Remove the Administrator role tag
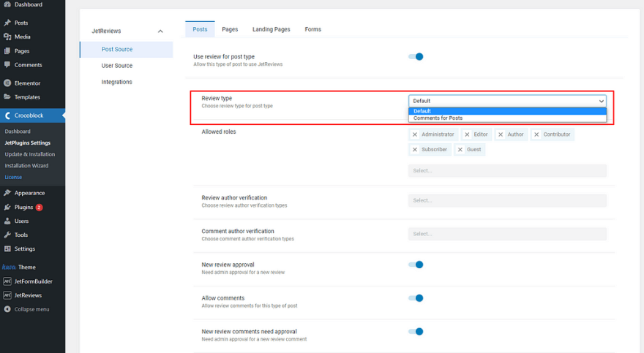The width and height of the screenshot is (644, 353). click(415, 134)
